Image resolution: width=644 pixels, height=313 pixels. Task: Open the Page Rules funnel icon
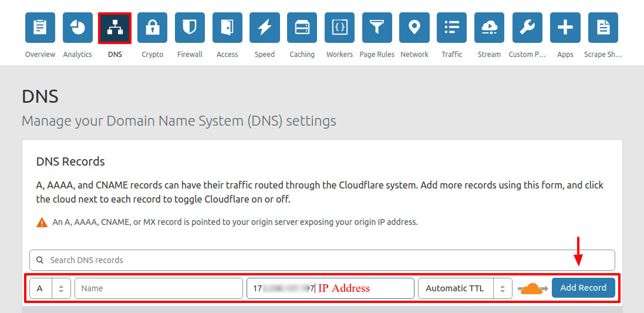[x=377, y=28]
